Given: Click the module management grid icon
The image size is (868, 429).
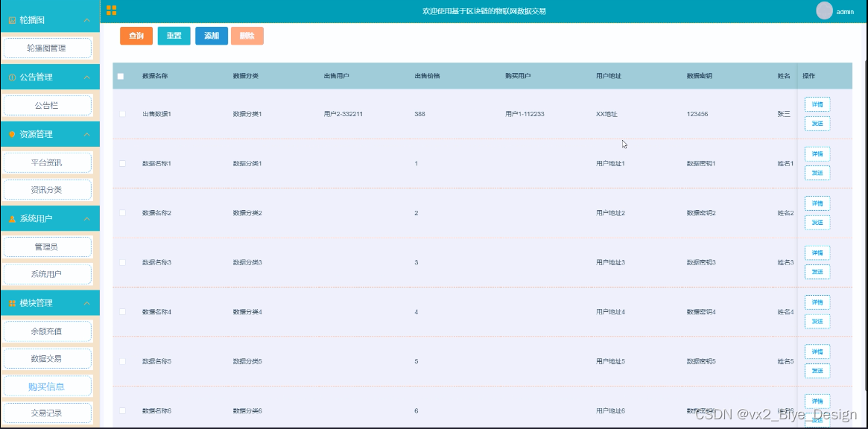Looking at the screenshot, I should pyautogui.click(x=12, y=303).
